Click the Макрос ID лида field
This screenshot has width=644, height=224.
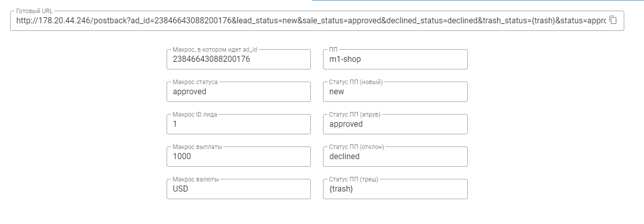point(238,124)
